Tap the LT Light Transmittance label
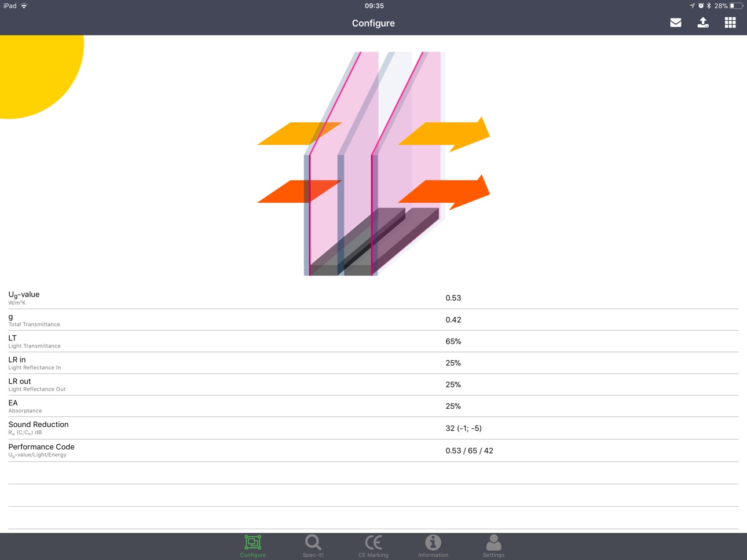The image size is (747, 560). tap(34, 341)
